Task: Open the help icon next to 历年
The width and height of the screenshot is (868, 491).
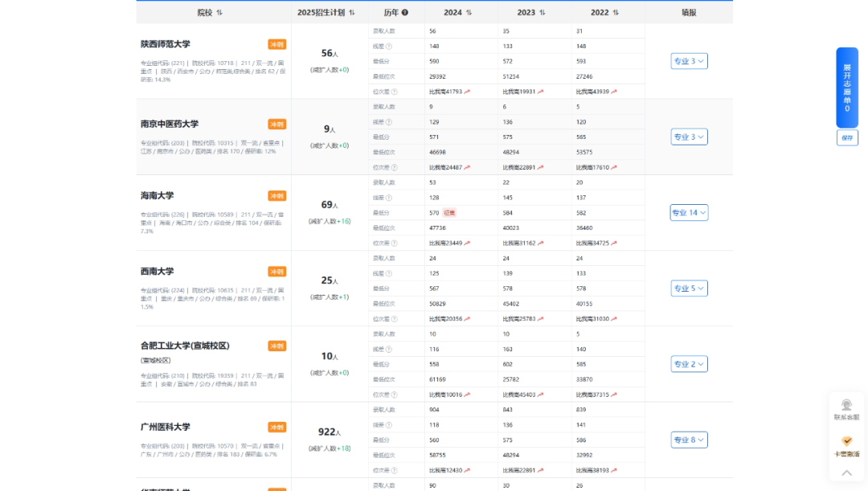Action: [x=405, y=13]
